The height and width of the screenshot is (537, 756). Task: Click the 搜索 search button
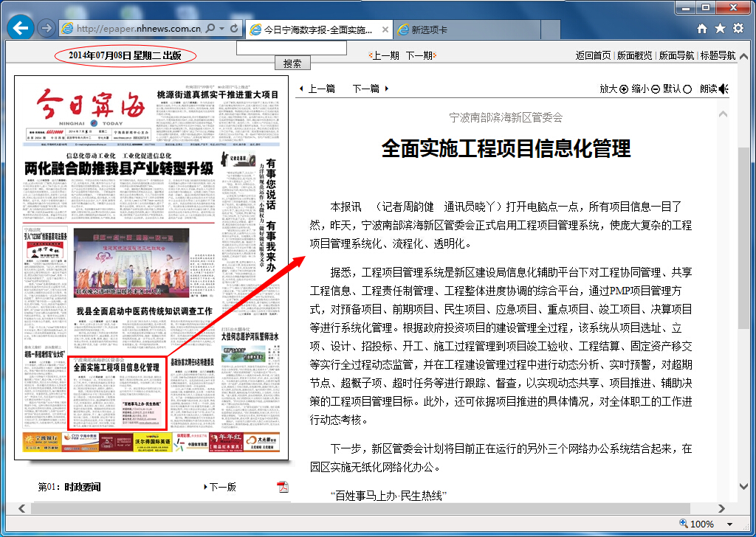click(x=292, y=63)
